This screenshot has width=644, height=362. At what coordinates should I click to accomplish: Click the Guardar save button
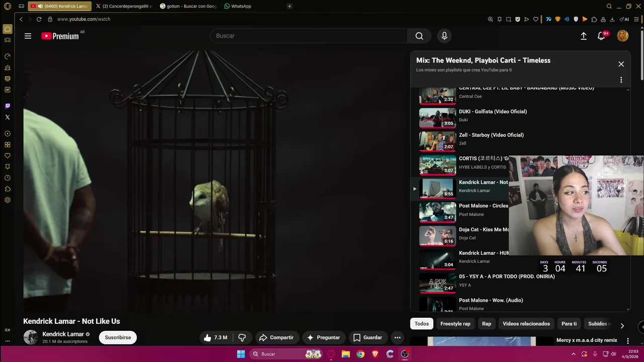[x=367, y=337]
